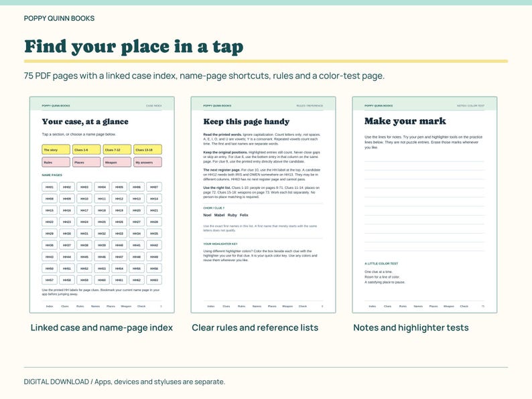
Task: Jump to name page HH57
Action: click(50, 280)
